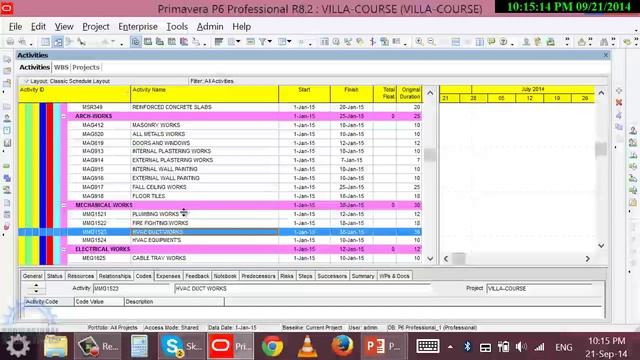Select the PLUMBING WORKS activity row
This screenshot has width=640, height=360.
pos(220,214)
